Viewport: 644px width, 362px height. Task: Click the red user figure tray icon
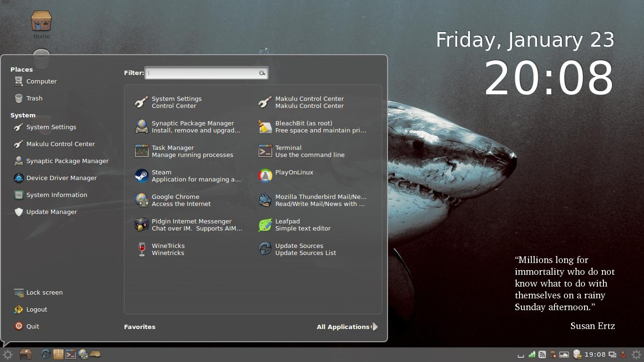click(623, 354)
